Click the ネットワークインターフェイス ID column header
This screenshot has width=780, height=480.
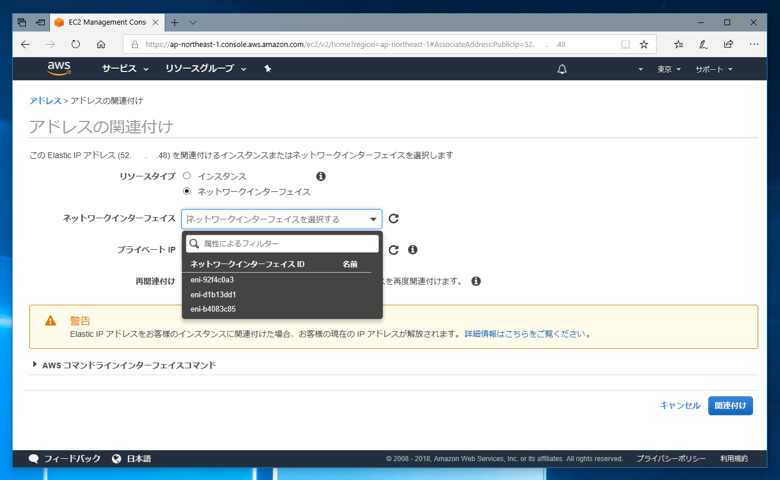[x=247, y=264]
